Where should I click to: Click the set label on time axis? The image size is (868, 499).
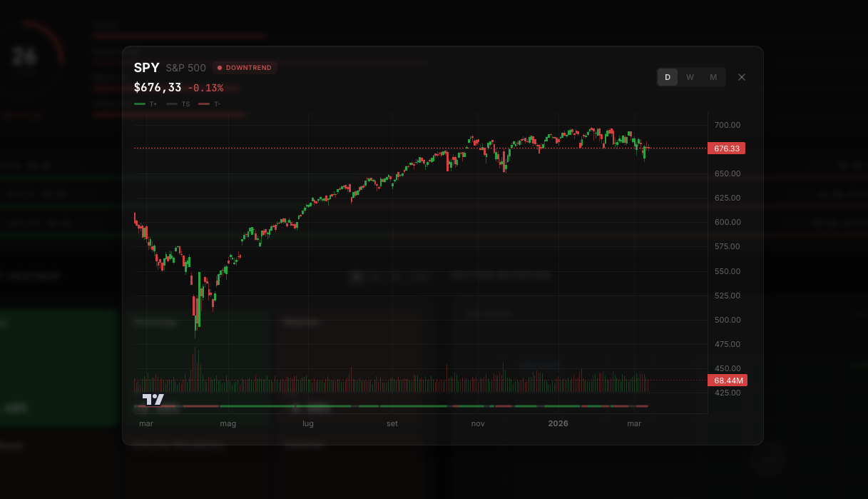click(x=392, y=423)
